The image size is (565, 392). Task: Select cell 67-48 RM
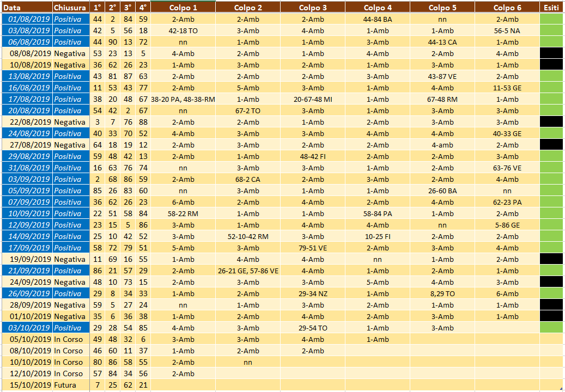tap(442, 99)
